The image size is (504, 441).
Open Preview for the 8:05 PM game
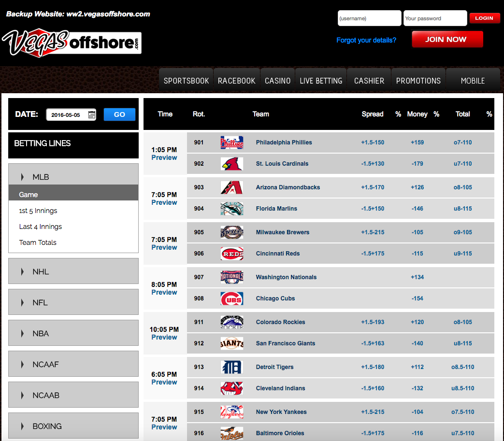(x=164, y=293)
